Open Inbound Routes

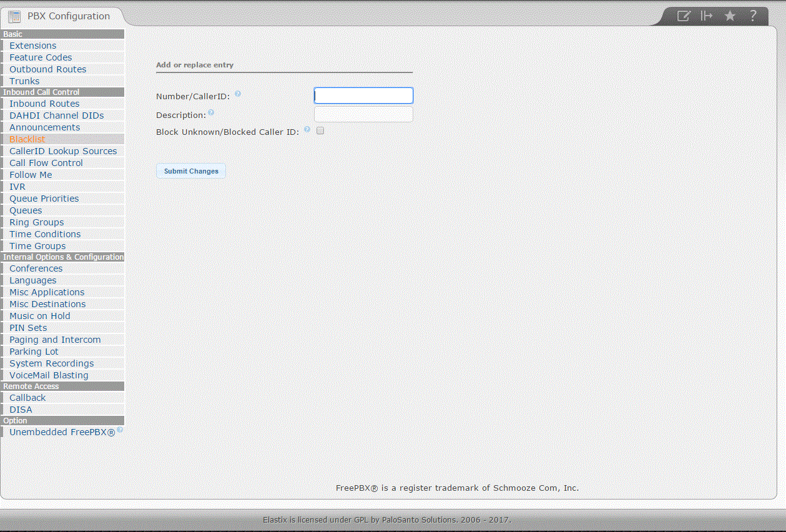[44, 104]
